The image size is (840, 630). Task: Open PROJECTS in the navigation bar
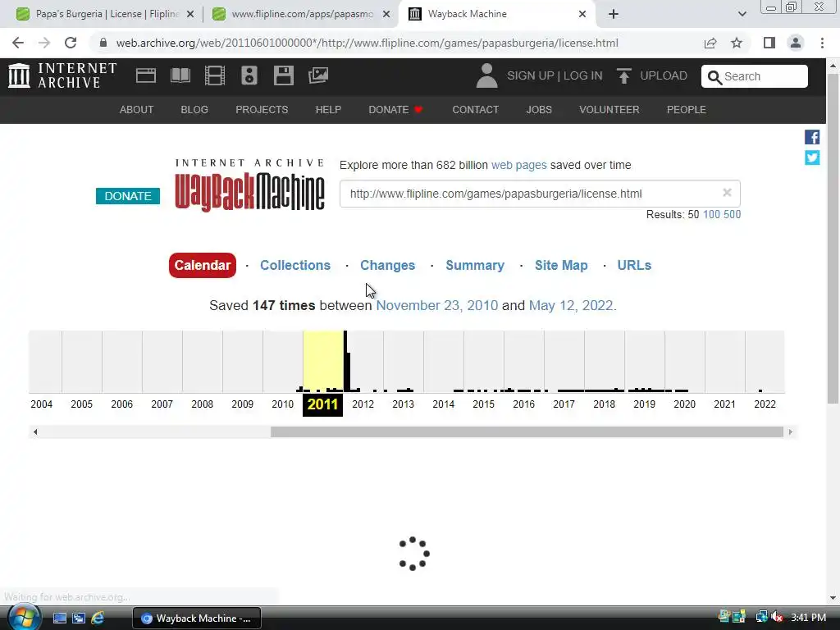click(262, 110)
